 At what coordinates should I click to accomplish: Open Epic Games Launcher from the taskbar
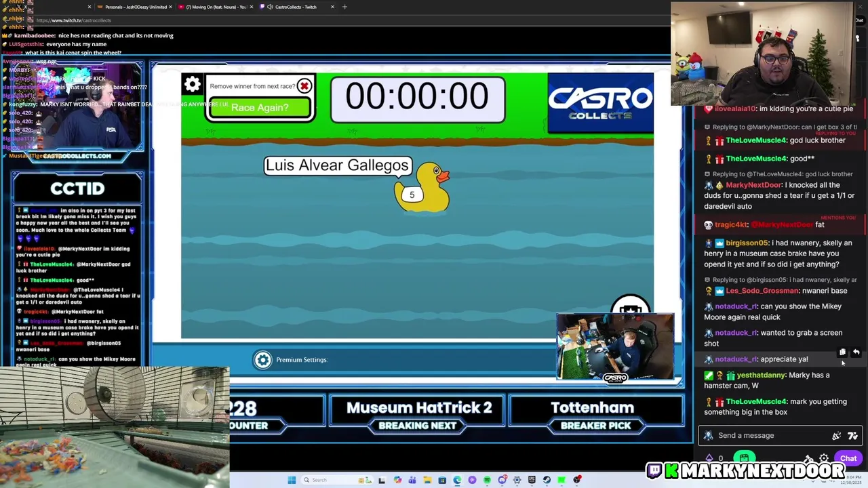pos(532,480)
